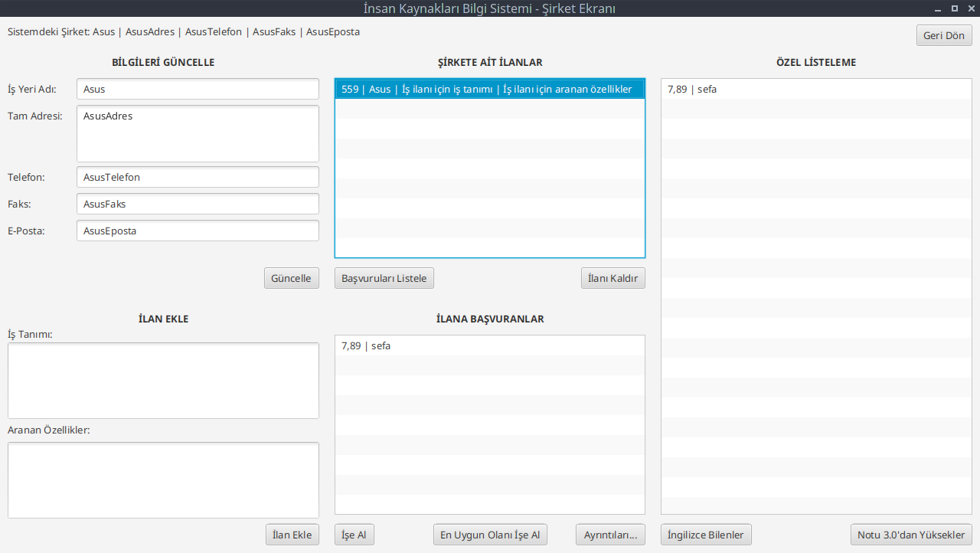Click the Geri Dön button
The width and height of the screenshot is (980, 553).
click(944, 35)
